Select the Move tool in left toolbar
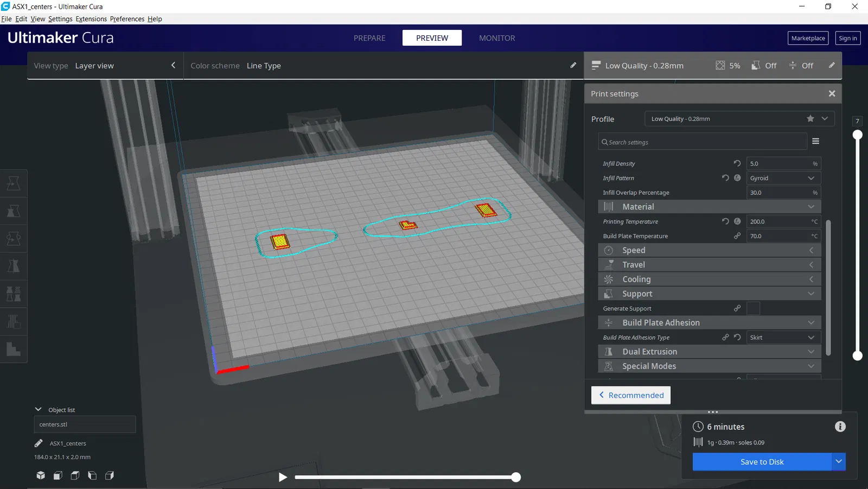The width and height of the screenshot is (868, 489). 14,183
